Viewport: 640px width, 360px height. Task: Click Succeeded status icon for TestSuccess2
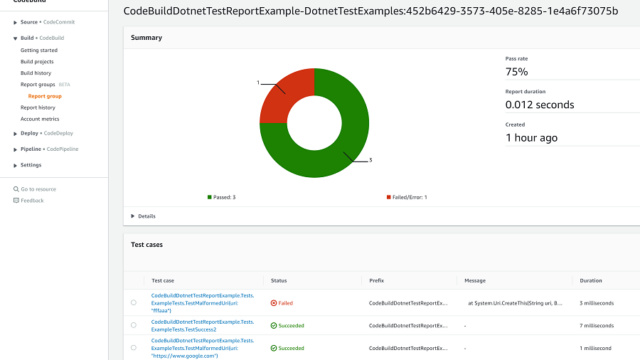[273, 325]
